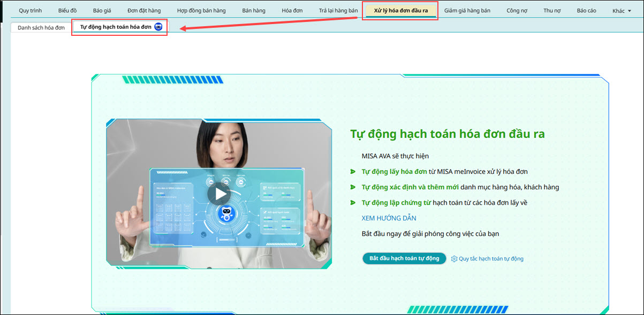The width and height of the screenshot is (644, 315).
Task: Select Xử lý hóa đơn đầu ra tab
Action: (400, 11)
